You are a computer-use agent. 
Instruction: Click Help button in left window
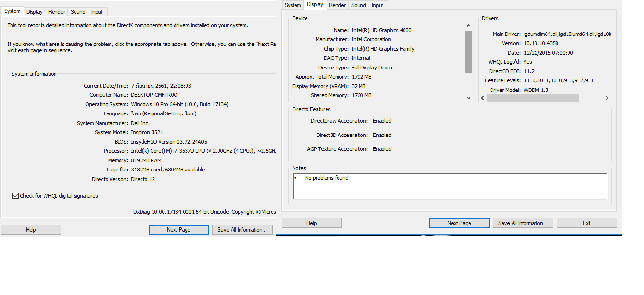31,230
